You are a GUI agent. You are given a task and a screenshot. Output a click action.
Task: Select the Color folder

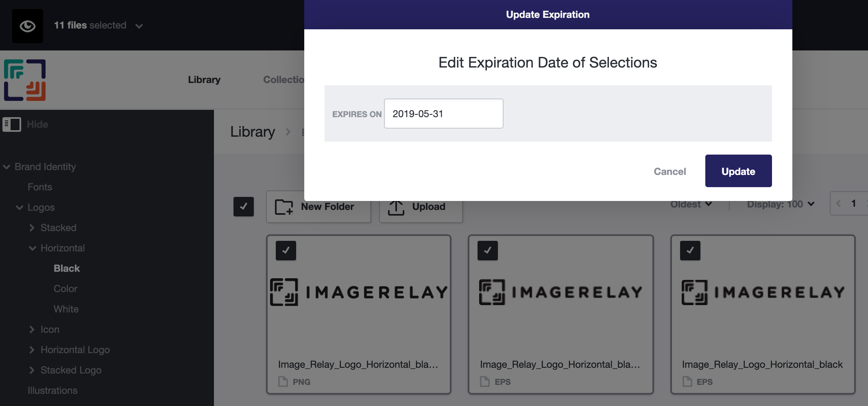point(65,289)
